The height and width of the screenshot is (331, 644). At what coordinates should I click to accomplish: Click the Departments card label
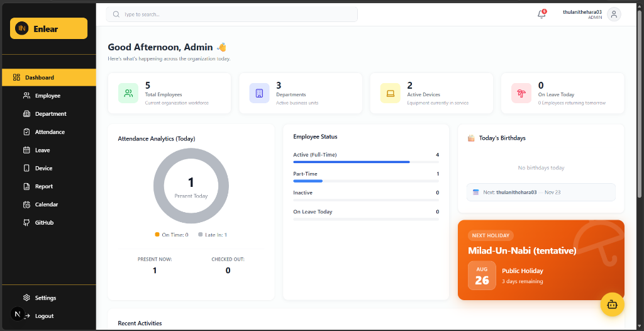coord(291,94)
